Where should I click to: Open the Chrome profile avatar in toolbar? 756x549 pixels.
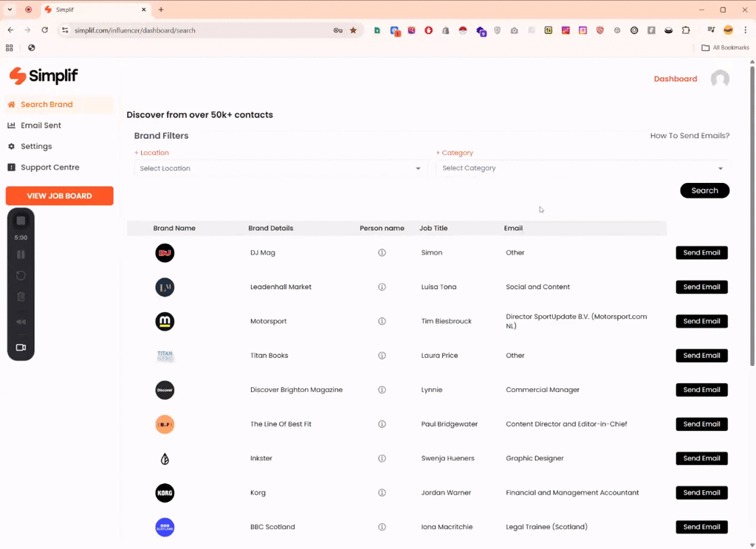[x=728, y=30]
